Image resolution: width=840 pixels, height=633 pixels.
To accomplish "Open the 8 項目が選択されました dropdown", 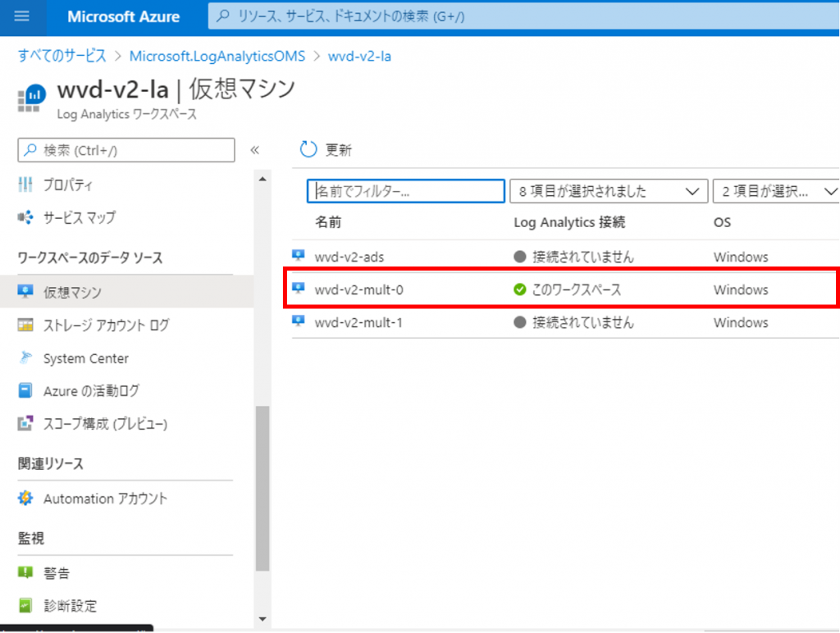I will point(609,190).
